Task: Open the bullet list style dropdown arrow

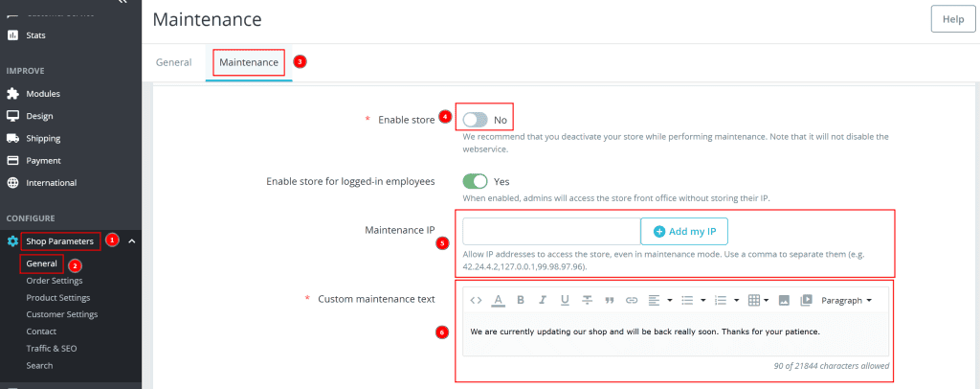Action: click(703, 300)
